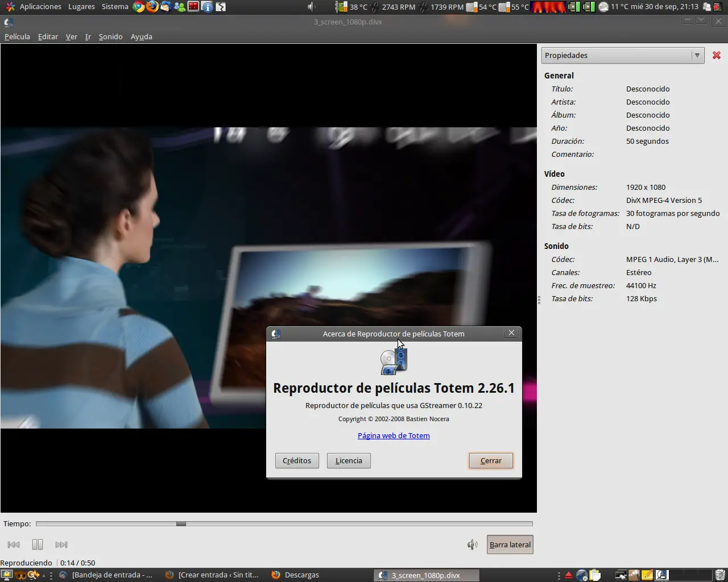Image resolution: width=728 pixels, height=582 pixels.
Task: Open the Película menu
Action: 17,36
